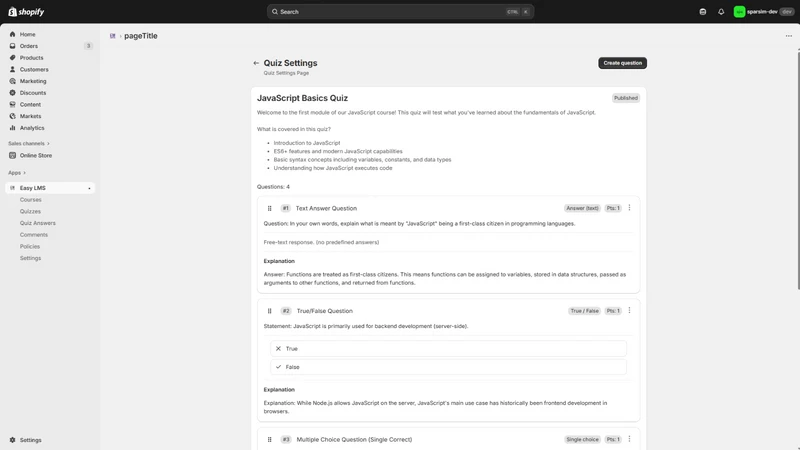Screen dimensions: 800x450
Task: Open the page three-dot menu
Action: 789,36
